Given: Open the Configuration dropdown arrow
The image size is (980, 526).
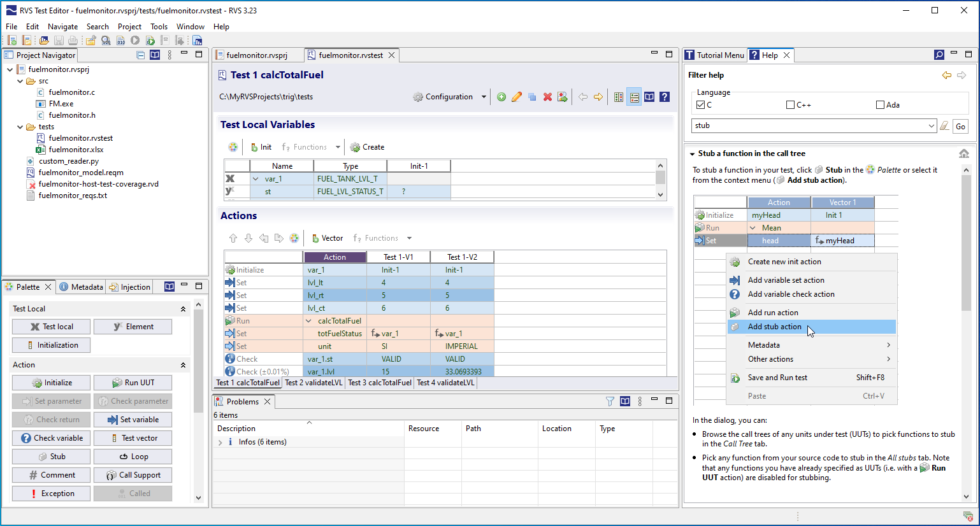Looking at the screenshot, I should click(484, 97).
